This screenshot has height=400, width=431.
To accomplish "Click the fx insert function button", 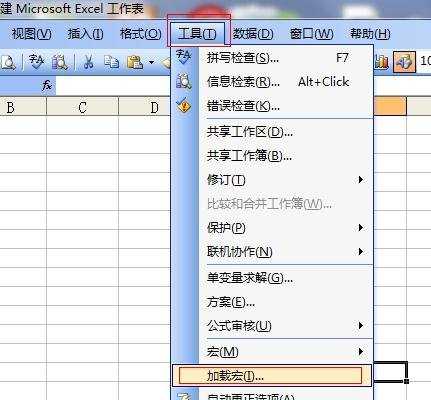I will coord(47,86).
